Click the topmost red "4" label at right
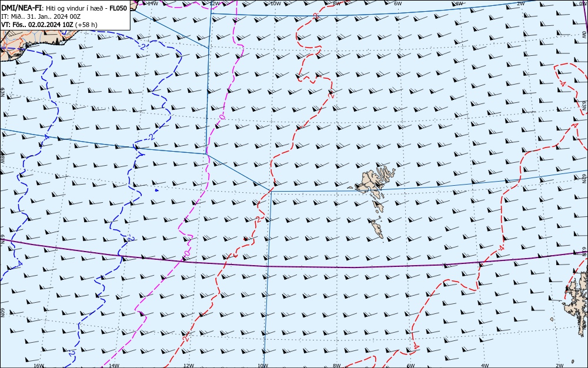 point(563,84)
